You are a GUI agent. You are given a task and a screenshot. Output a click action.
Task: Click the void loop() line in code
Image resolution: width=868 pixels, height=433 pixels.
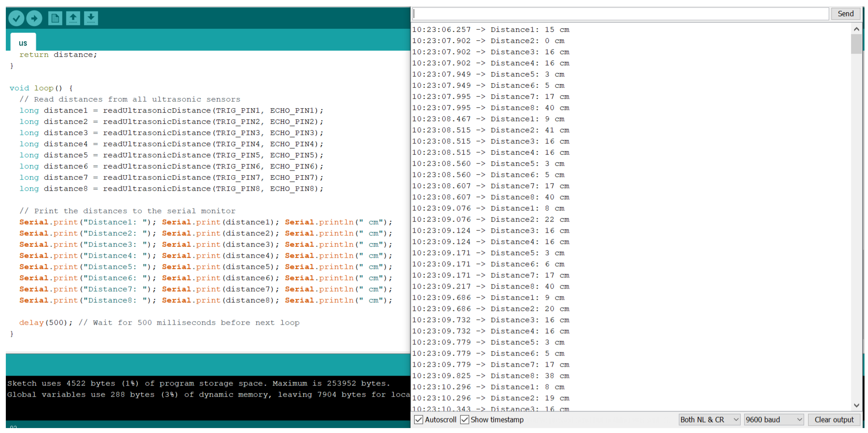coord(40,88)
